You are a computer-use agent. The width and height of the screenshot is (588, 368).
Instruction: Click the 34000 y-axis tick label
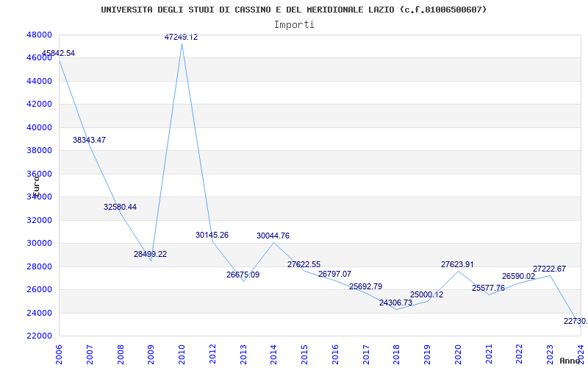[39, 197]
